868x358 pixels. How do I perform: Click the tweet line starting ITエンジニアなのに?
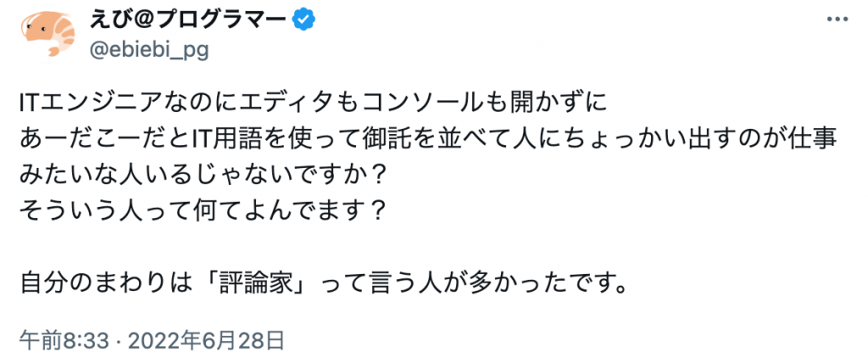pos(313,104)
